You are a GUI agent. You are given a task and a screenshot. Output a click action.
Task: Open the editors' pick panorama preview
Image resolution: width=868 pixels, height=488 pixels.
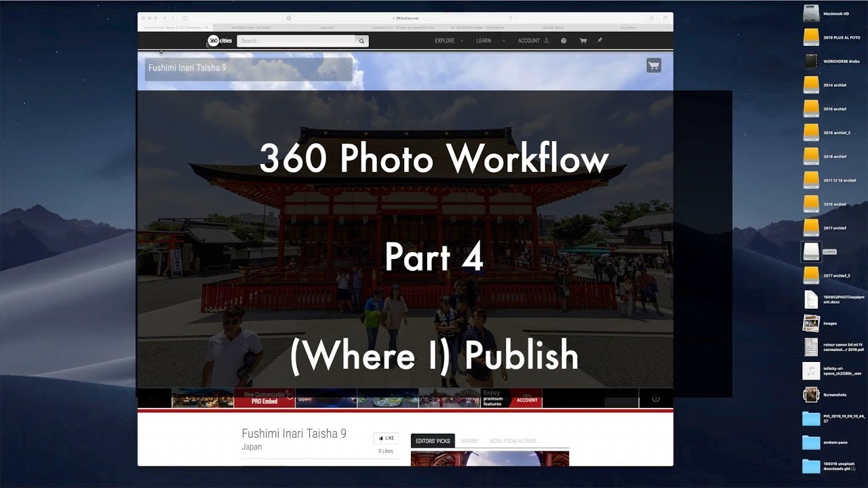tap(490, 459)
